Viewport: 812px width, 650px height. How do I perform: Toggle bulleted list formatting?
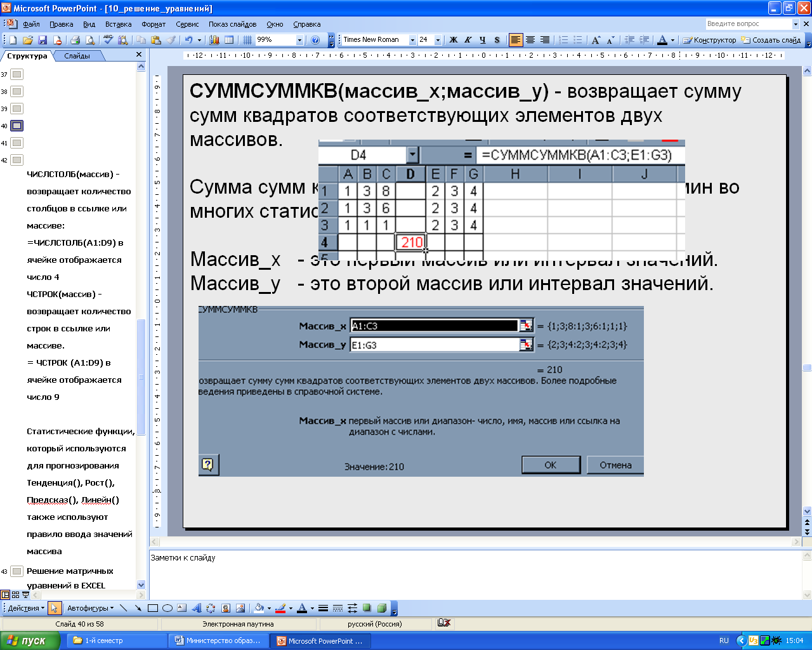coord(578,40)
